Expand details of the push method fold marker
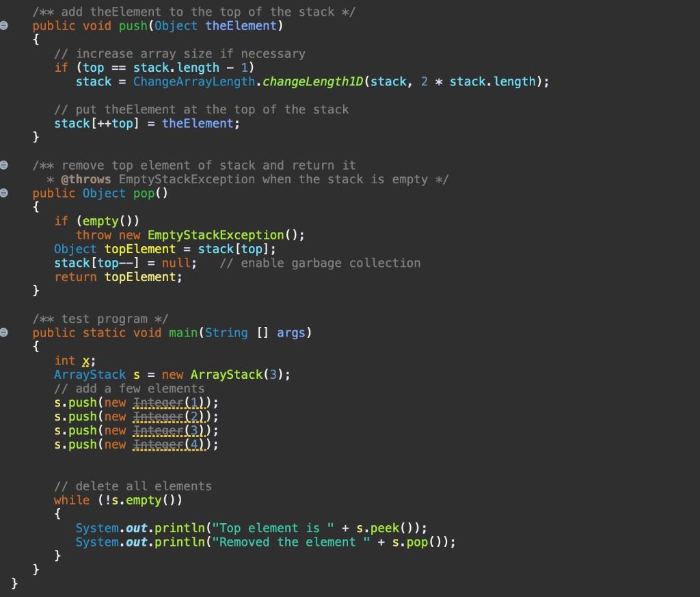 5,26
